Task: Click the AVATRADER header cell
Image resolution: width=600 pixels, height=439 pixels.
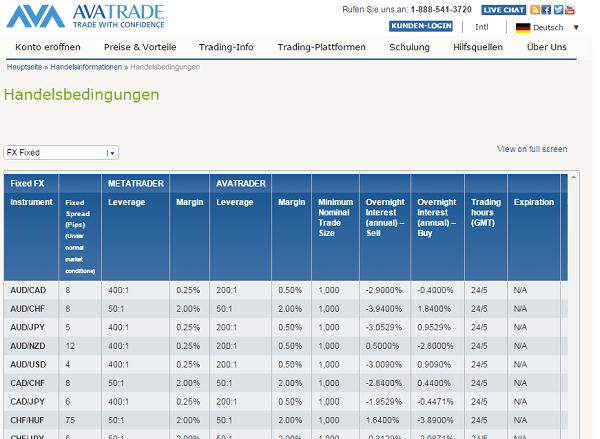Action: pyautogui.click(x=241, y=184)
